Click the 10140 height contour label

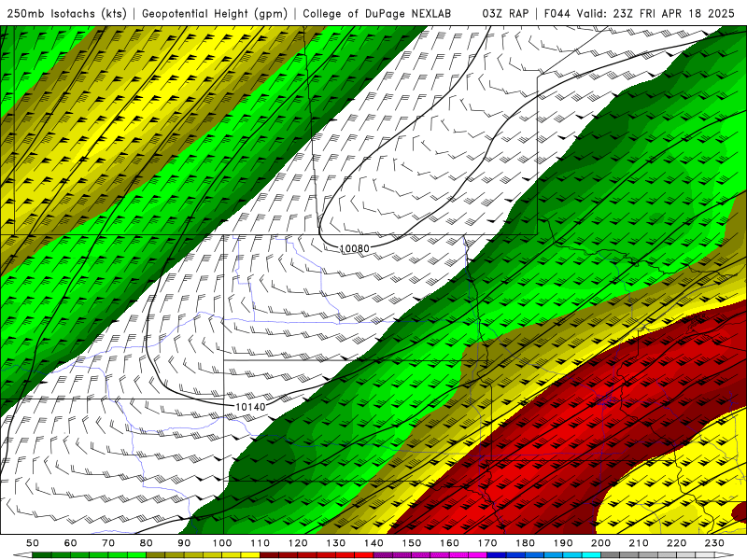click(250, 407)
